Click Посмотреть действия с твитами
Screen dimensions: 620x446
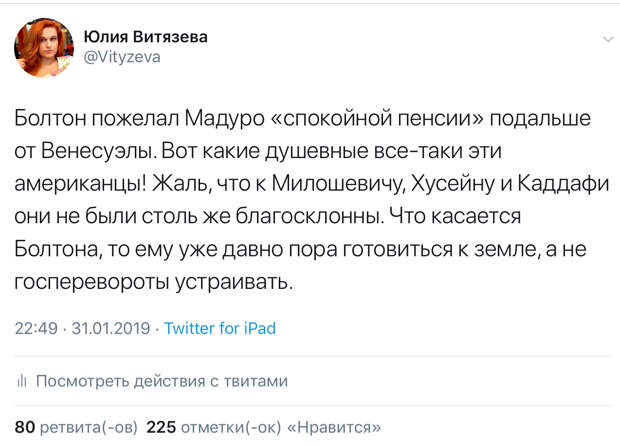[x=162, y=381]
